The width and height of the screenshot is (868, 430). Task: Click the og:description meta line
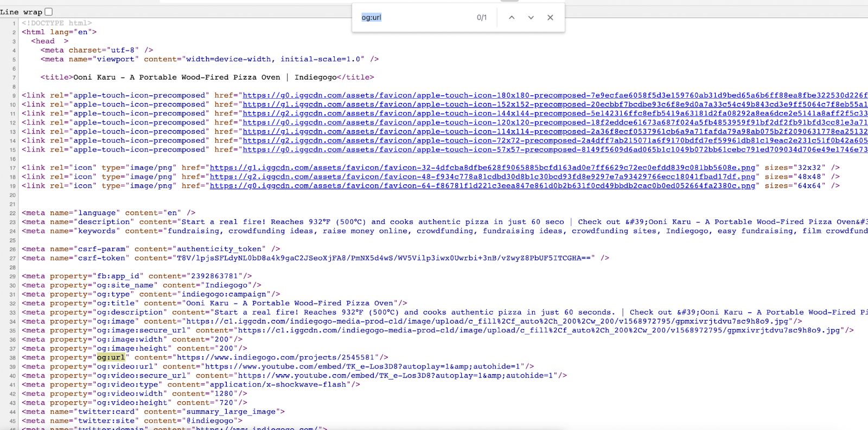point(445,312)
